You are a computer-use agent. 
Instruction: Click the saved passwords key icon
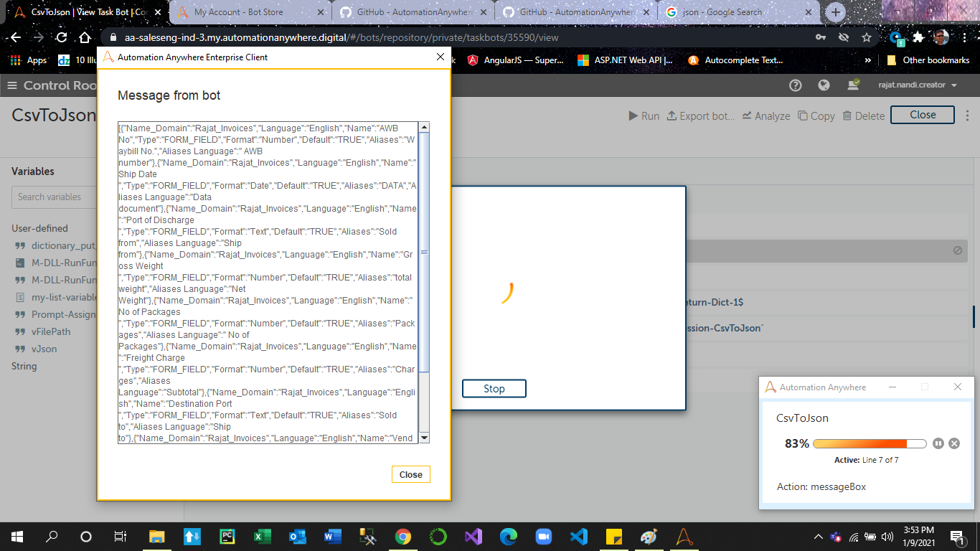coord(820,37)
